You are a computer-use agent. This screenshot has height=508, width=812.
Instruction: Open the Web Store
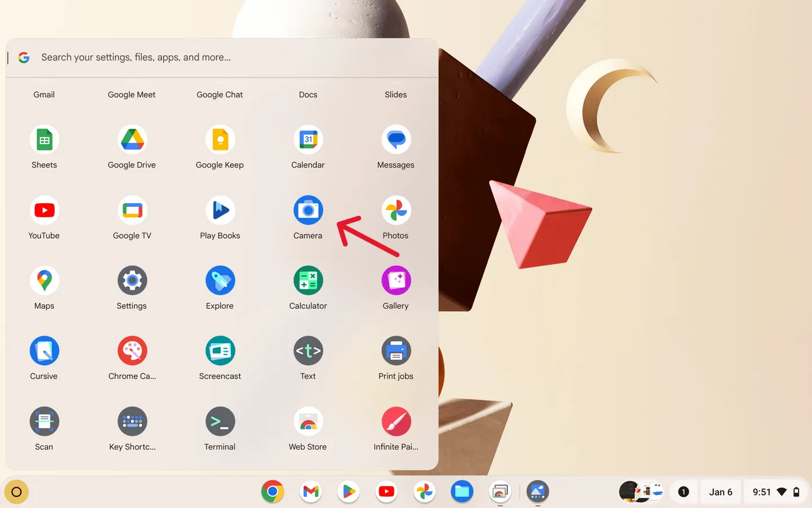point(308,421)
